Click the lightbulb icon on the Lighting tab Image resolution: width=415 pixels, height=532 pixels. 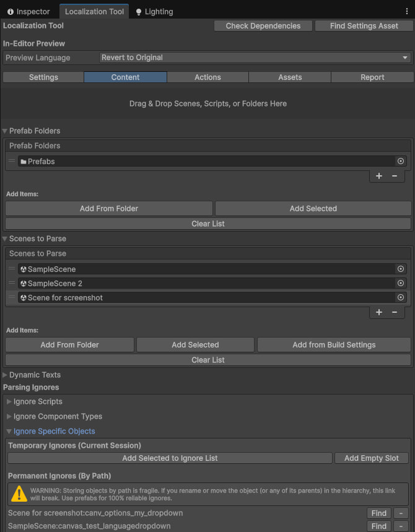click(138, 11)
